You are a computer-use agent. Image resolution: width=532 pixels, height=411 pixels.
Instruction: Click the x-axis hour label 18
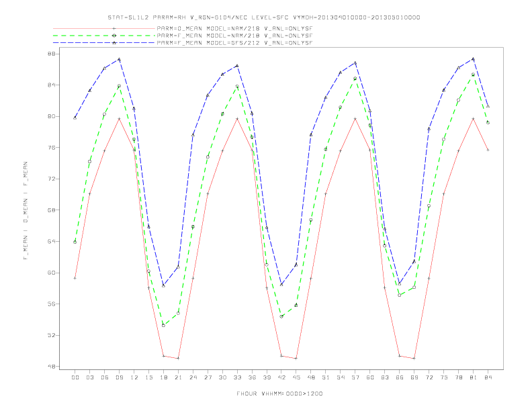(x=163, y=377)
